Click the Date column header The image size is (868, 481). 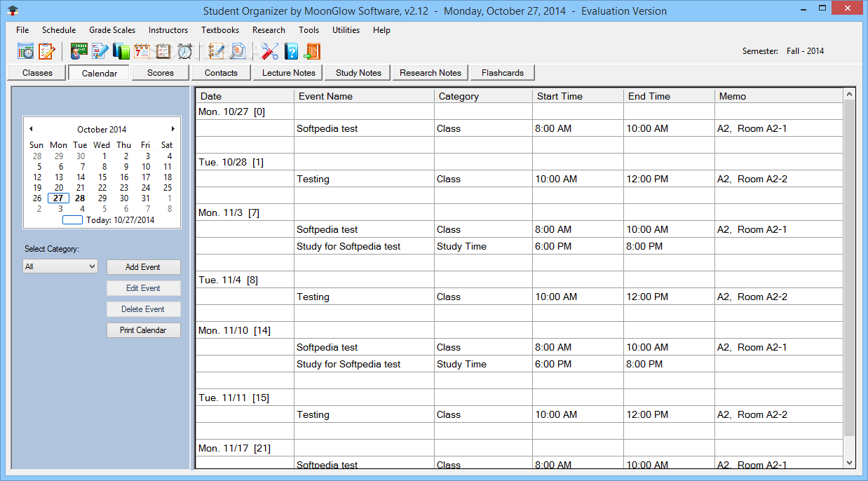point(245,96)
